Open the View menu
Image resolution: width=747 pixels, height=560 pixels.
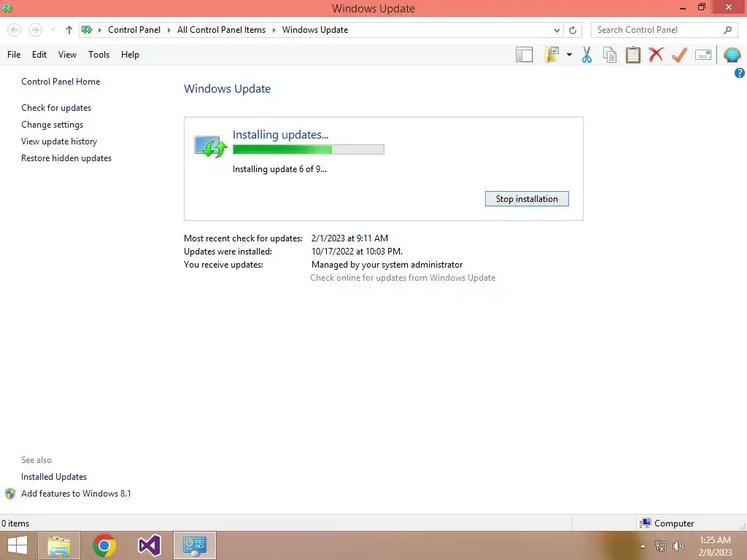(67, 55)
